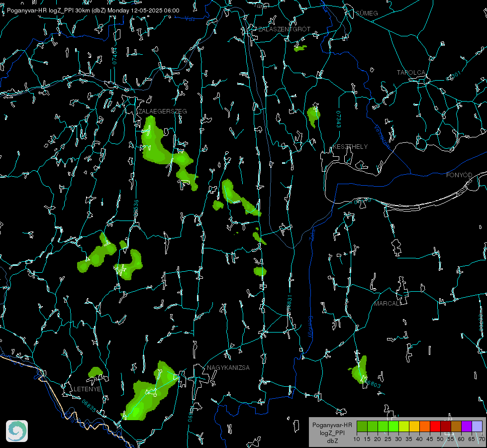Click the radar echo below Zalaegerszeg label
Screen dimensions: 487x448
(x=155, y=146)
